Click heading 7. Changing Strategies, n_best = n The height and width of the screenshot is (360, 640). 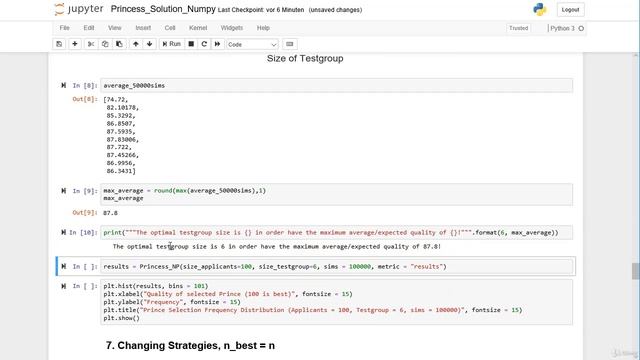190,345
